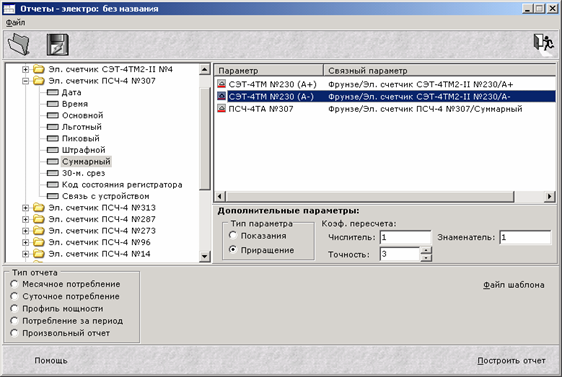Click parameter list's horizontal scrollbar thumb

click(x=370, y=196)
